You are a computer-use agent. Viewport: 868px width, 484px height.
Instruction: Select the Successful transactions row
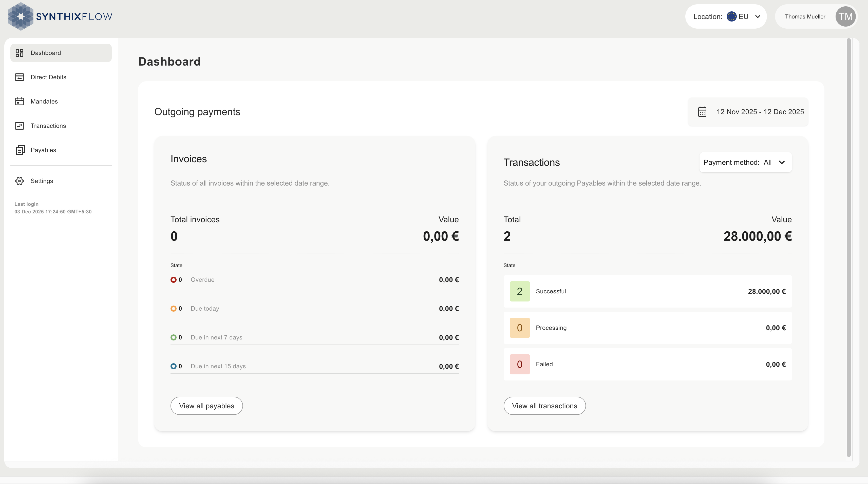pos(648,291)
